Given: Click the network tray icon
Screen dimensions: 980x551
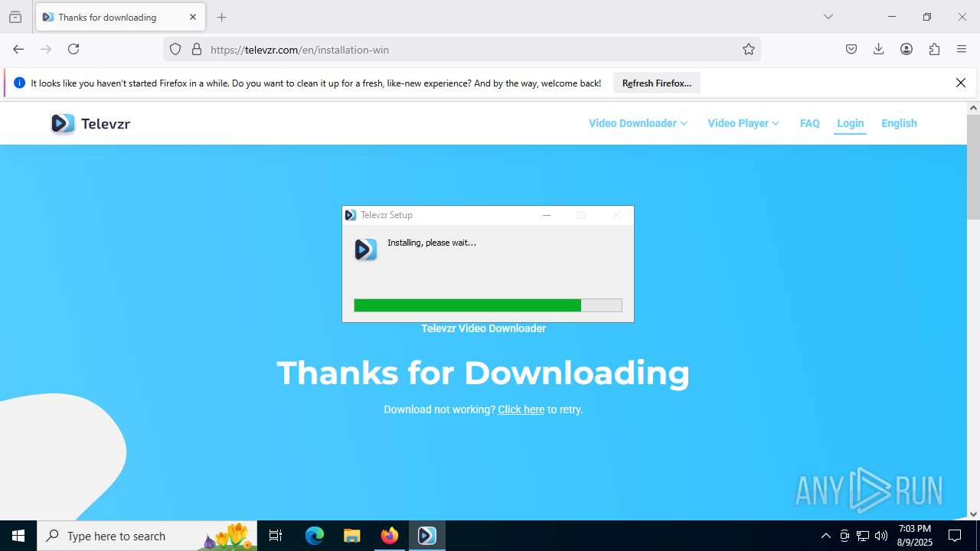Looking at the screenshot, I should coord(863,536).
